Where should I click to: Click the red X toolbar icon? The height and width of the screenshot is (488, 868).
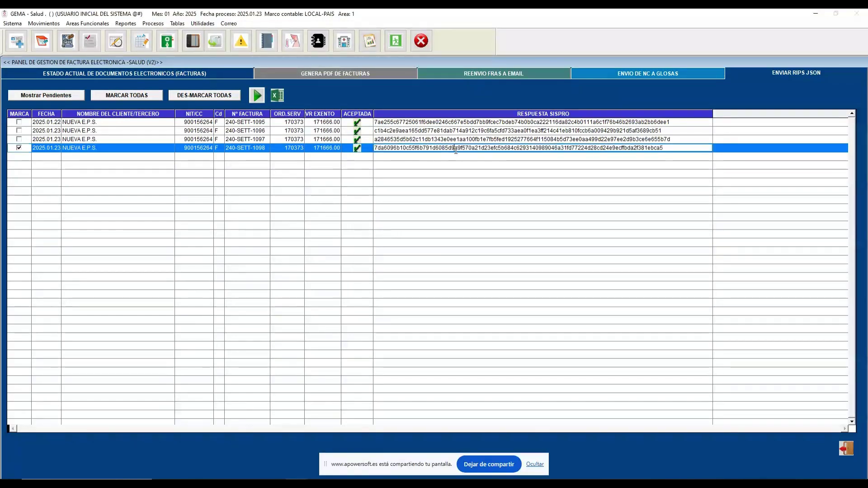(421, 41)
